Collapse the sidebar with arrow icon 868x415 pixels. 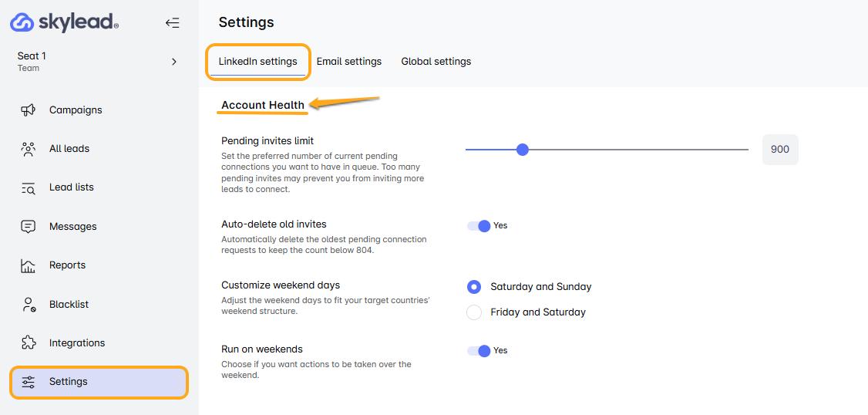pyautogui.click(x=172, y=23)
